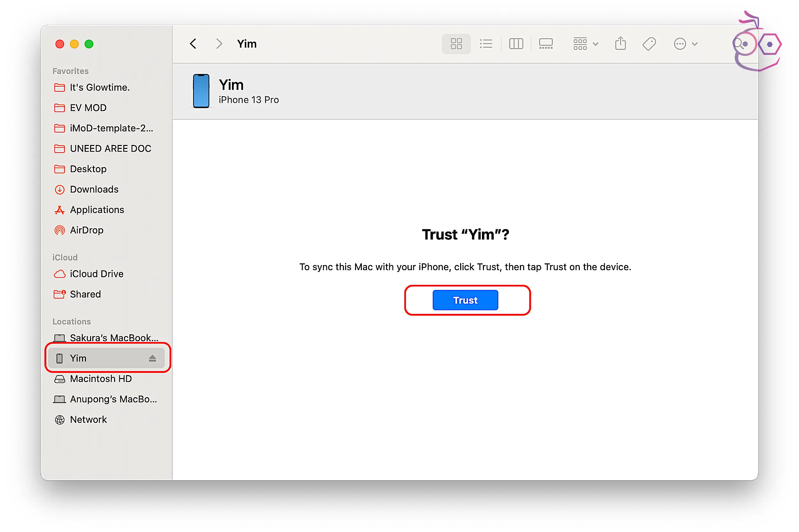799x532 pixels.
Task: Click the Share toolbar icon
Action: click(x=620, y=44)
